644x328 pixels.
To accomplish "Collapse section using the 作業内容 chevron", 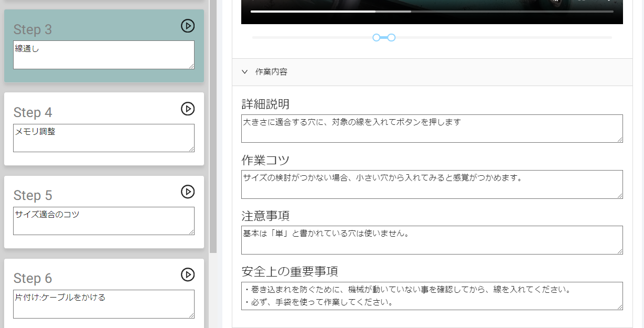I will (244, 72).
